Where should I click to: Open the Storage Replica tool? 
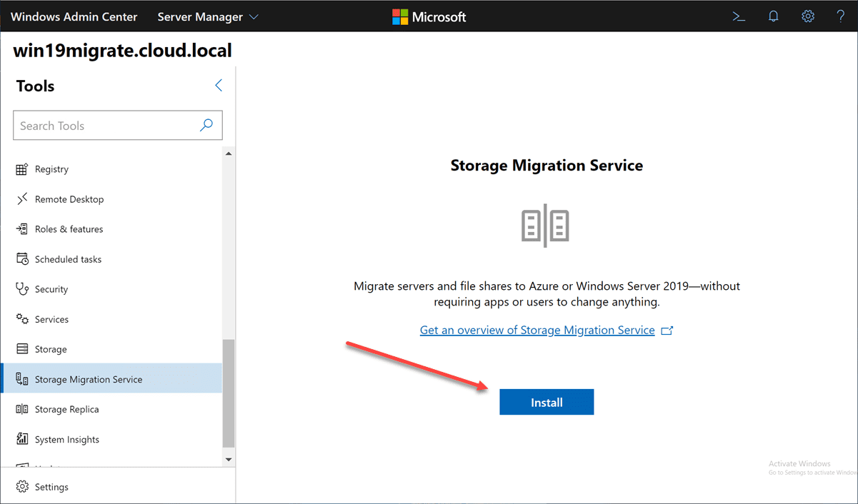click(x=66, y=408)
